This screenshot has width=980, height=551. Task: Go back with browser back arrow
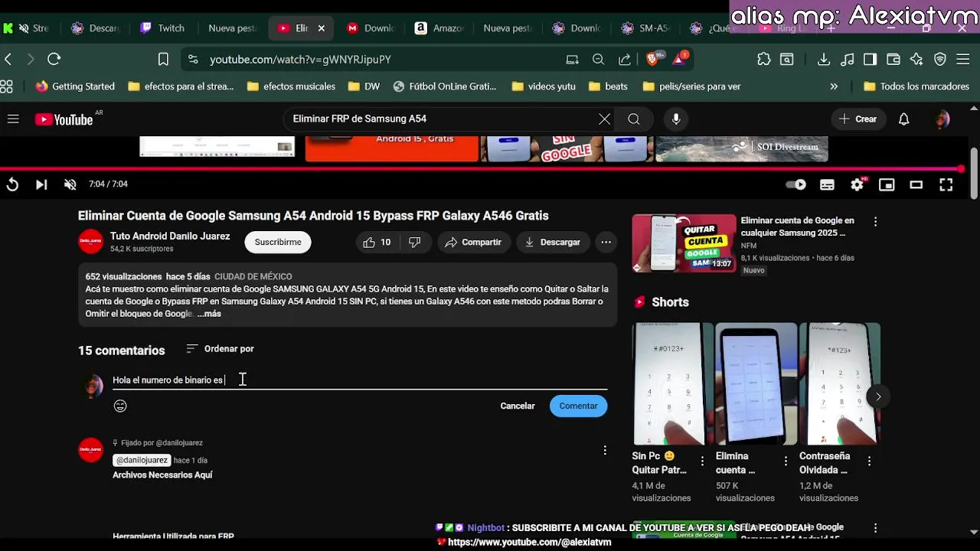(8, 59)
